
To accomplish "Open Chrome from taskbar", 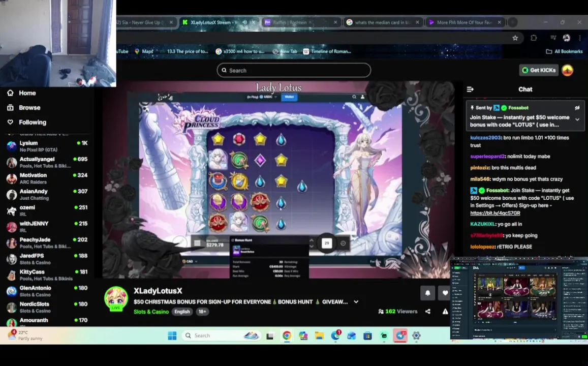I will (287, 335).
